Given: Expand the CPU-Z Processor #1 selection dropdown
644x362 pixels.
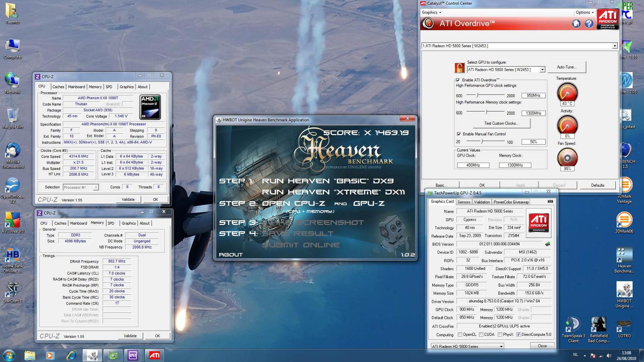Looking at the screenshot, I should (96, 187).
